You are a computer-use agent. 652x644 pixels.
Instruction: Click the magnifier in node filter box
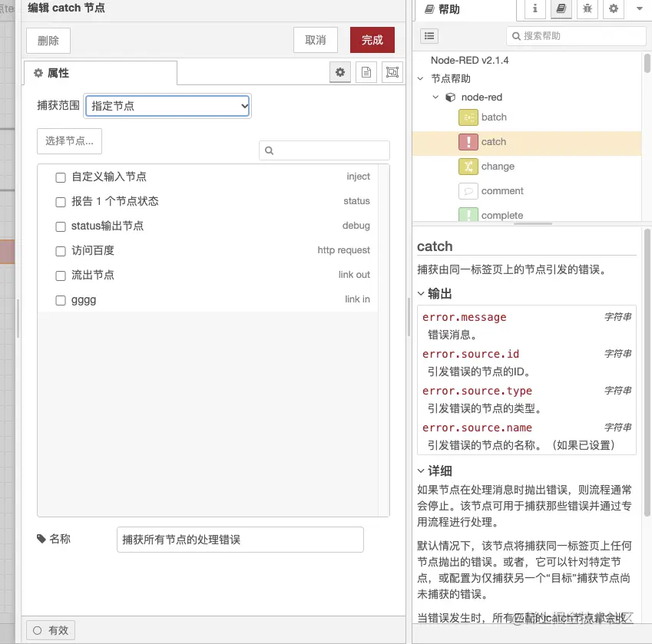click(x=269, y=150)
